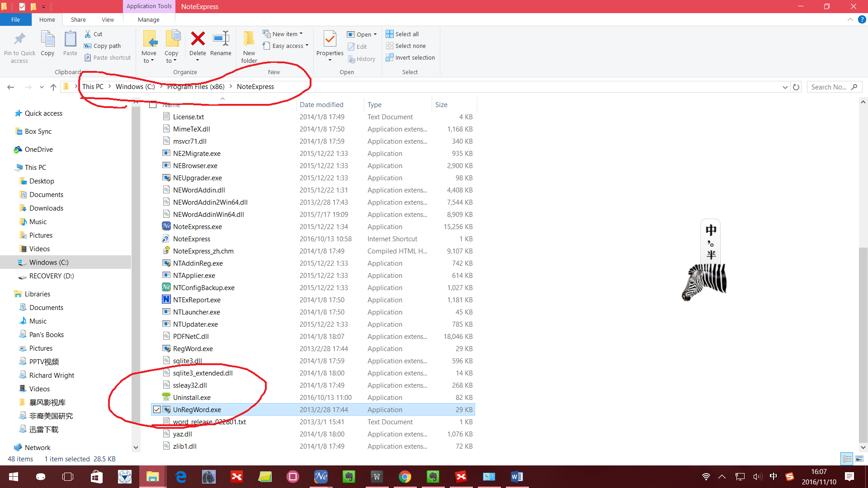Select the Uninstall.exe file
This screenshot has width=868, height=488.
(192, 397)
